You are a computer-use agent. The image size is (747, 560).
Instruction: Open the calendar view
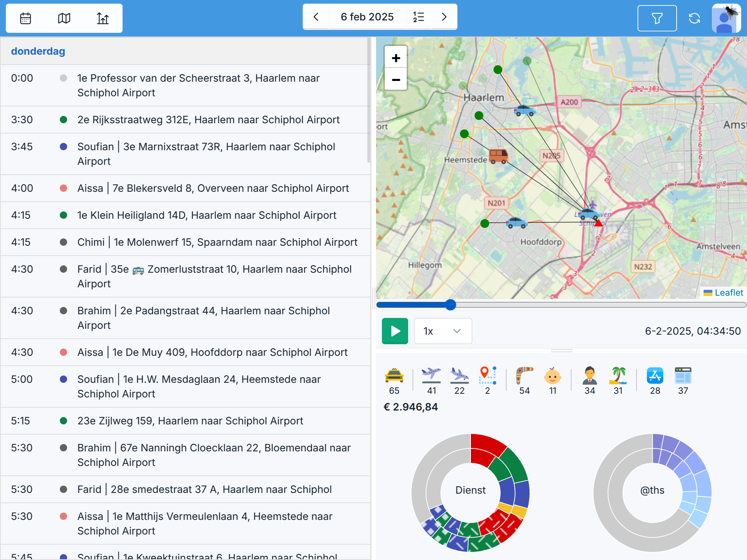(26, 18)
